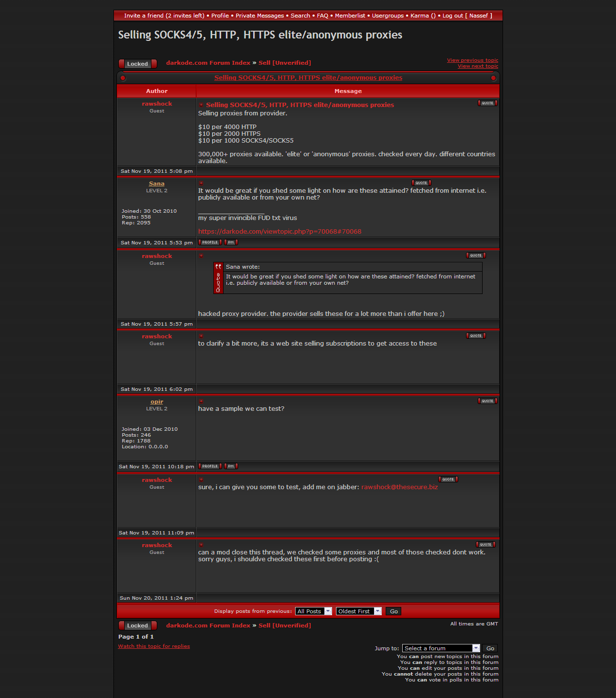Quote the final post about closing the thread
Viewport: 616px width, 698px height.
point(485,545)
